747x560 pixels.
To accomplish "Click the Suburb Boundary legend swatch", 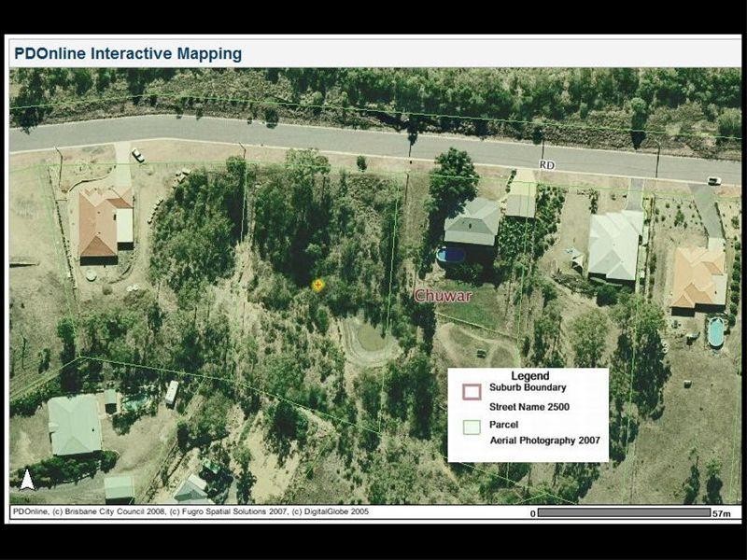I will click(x=472, y=392).
